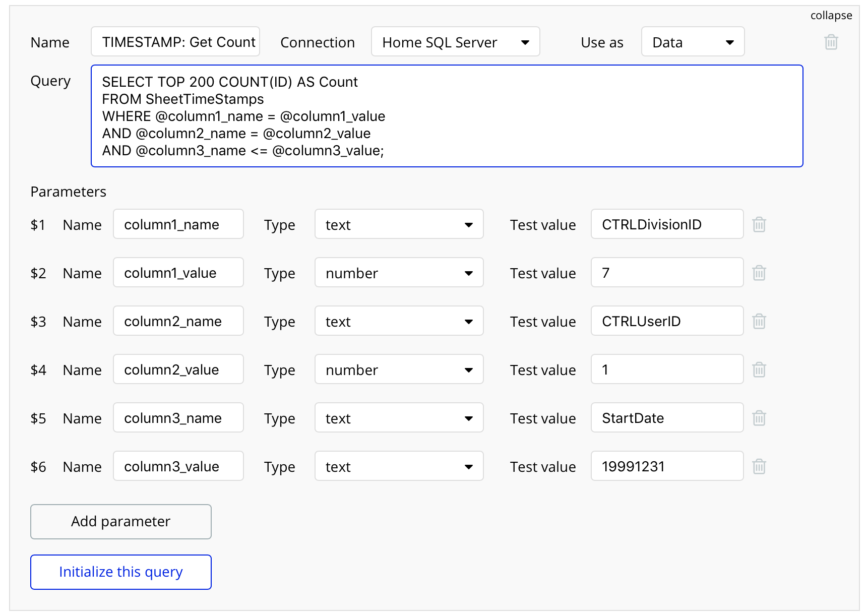Click into the SQL Query text area
867x616 pixels.
click(x=446, y=116)
